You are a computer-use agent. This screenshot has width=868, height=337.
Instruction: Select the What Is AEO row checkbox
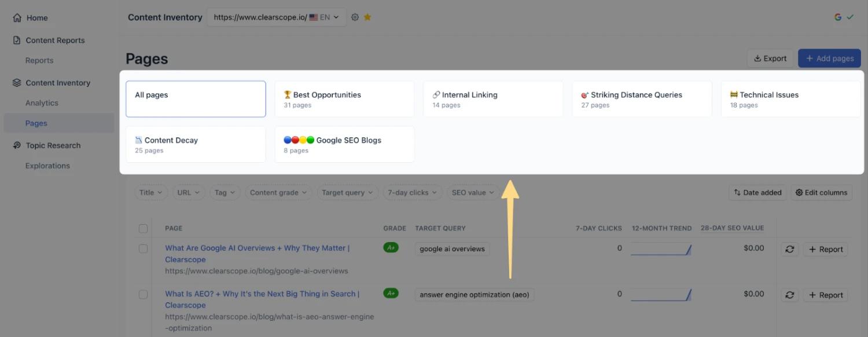(x=143, y=294)
